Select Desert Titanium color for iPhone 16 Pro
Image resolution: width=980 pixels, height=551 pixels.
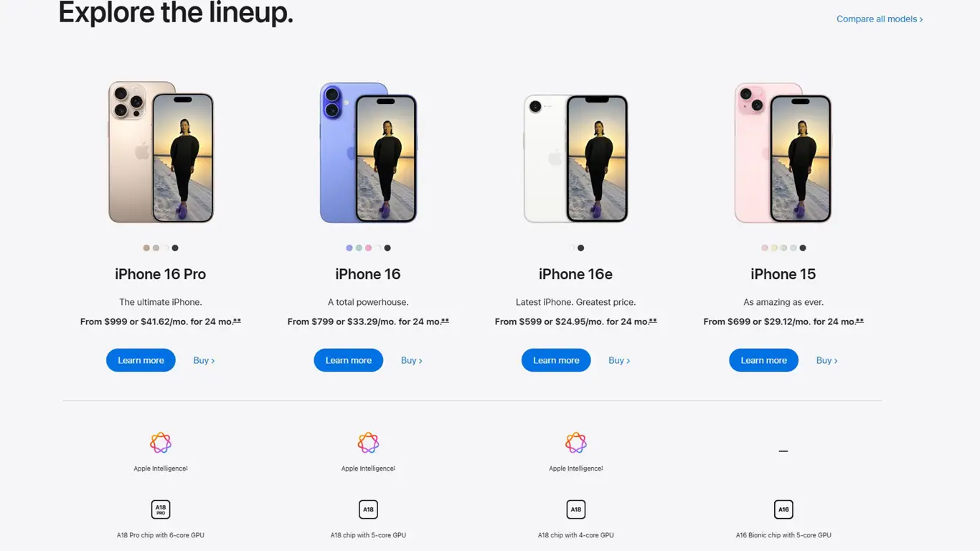point(146,248)
